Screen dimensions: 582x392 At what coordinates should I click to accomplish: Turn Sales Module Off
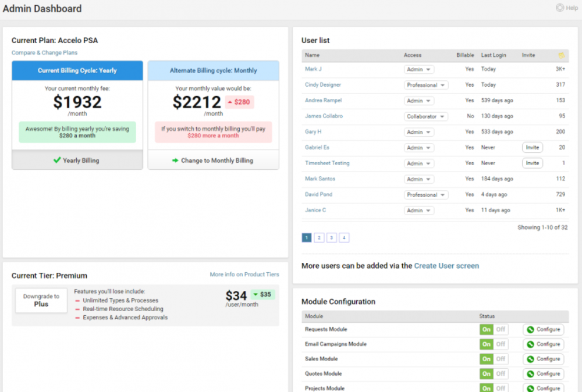click(501, 359)
